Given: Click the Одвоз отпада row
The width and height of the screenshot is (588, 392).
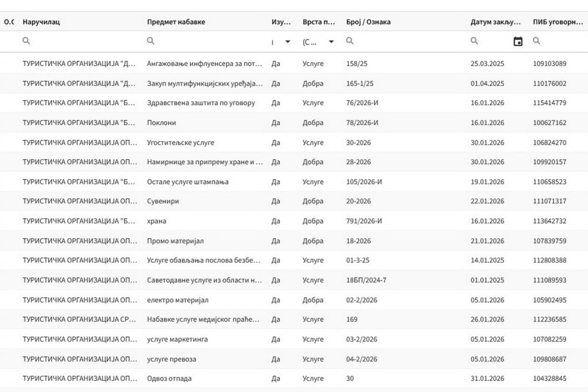Looking at the screenshot, I should pos(169,379).
